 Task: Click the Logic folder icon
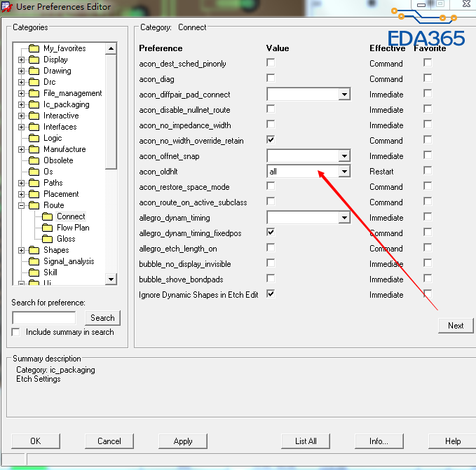click(34, 138)
